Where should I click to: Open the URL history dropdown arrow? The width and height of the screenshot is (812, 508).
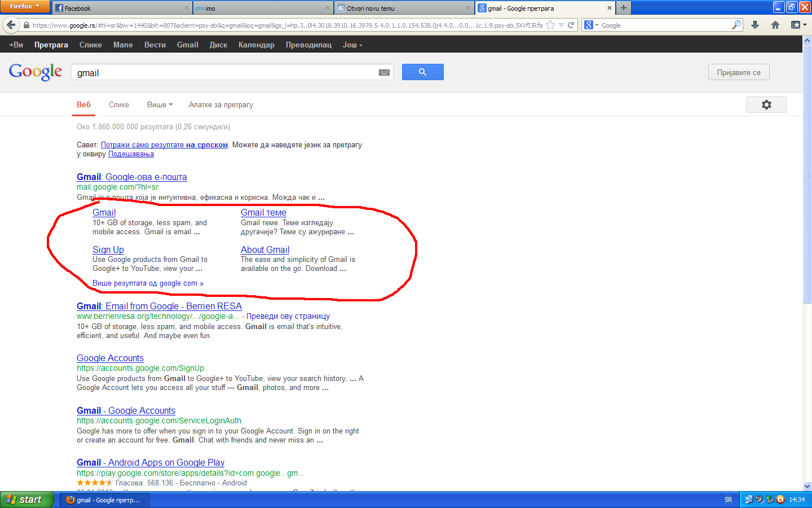coord(561,25)
